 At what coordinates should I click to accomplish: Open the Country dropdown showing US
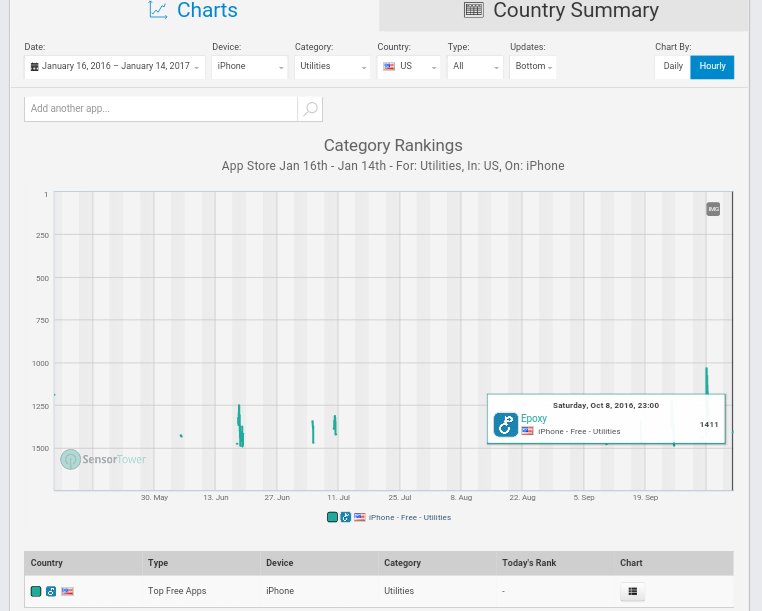click(x=408, y=67)
